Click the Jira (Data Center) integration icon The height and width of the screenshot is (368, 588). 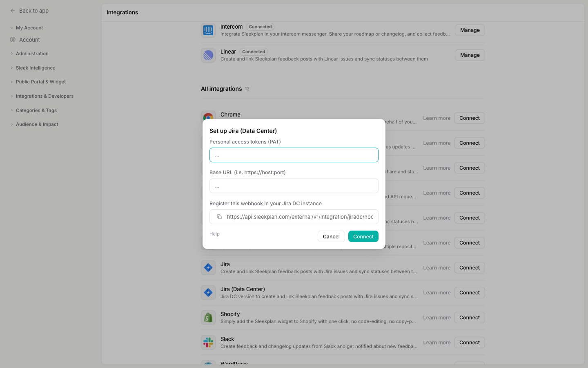tap(208, 293)
